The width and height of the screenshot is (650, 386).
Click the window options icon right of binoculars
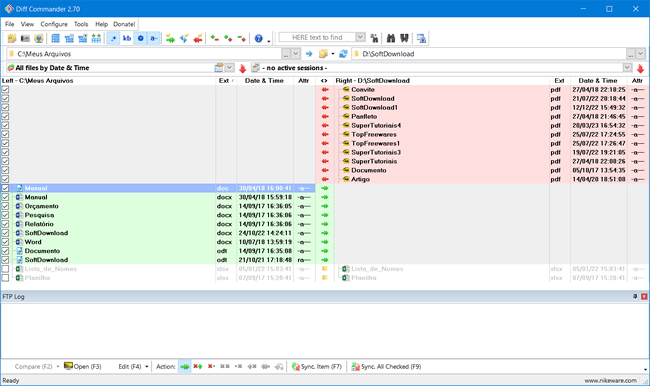(421, 39)
